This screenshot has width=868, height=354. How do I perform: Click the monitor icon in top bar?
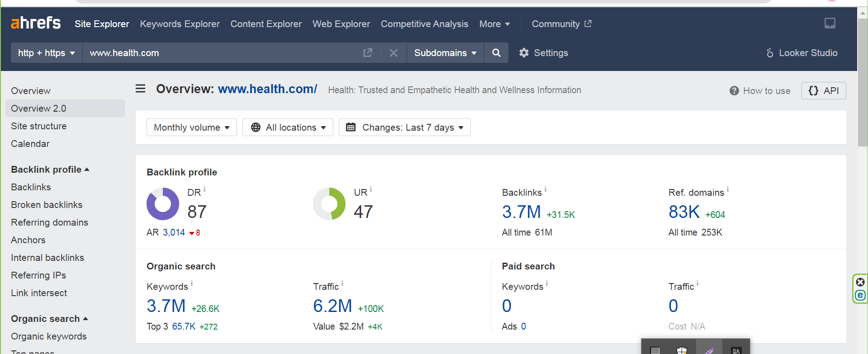830,23
